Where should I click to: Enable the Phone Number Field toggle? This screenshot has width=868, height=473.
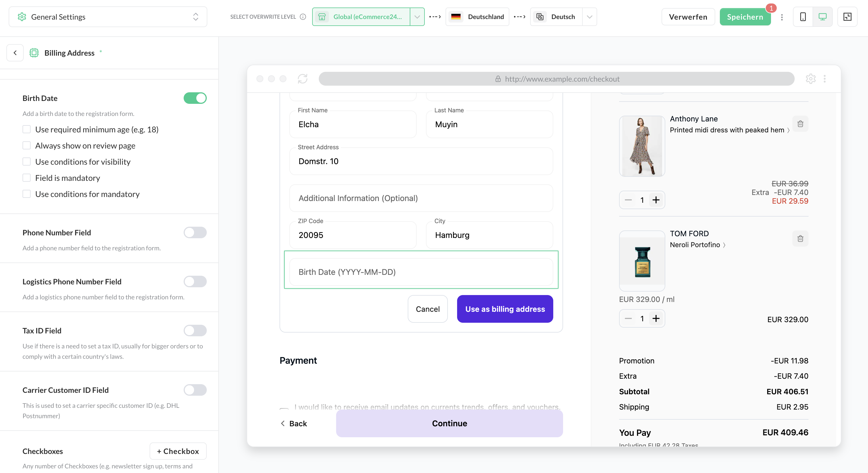point(195,233)
